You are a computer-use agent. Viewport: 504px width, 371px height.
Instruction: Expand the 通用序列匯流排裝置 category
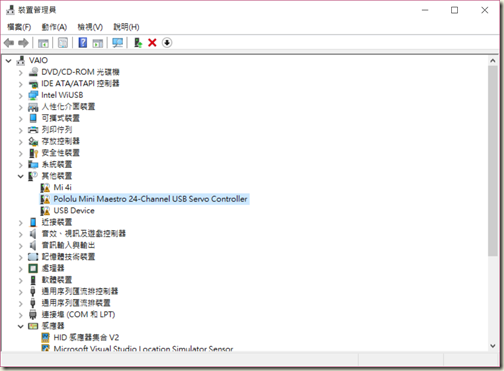21,303
